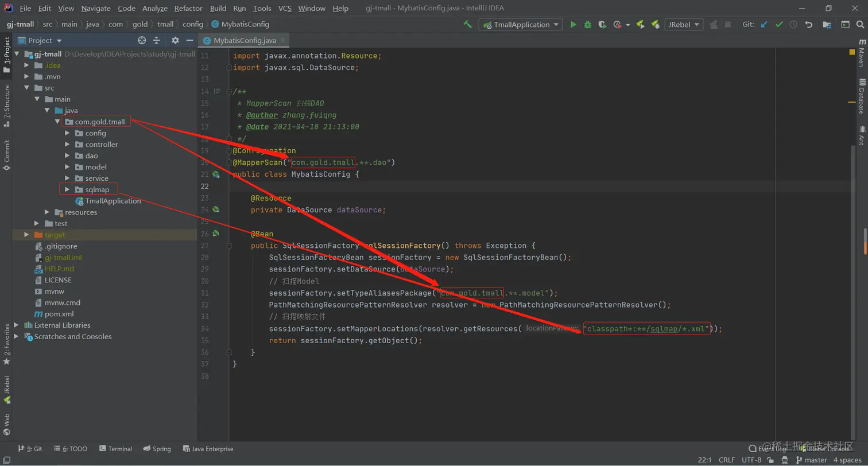Toggle the JRebel side tool window
This screenshot has height=466, width=868.
point(6,390)
